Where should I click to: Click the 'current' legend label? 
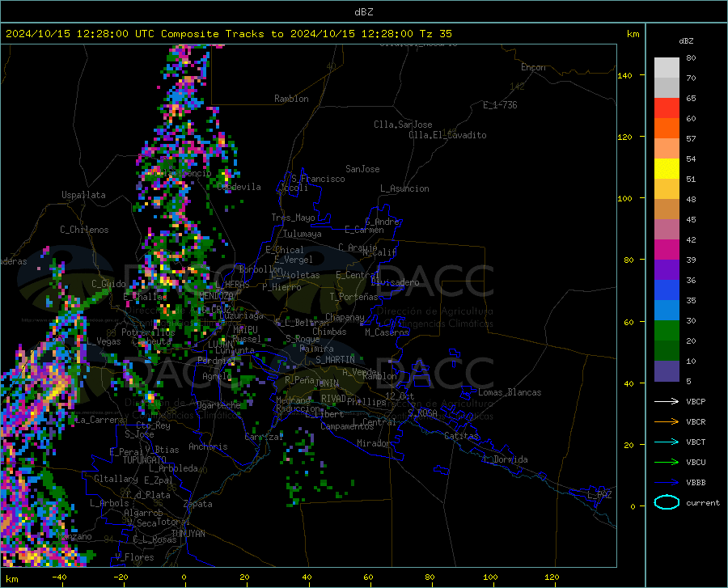(703, 502)
